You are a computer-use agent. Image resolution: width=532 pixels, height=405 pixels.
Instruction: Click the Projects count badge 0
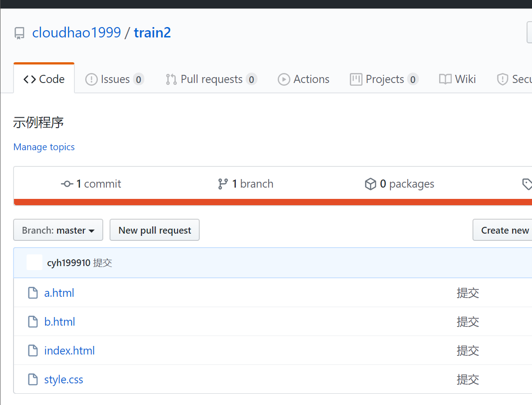[x=413, y=79]
